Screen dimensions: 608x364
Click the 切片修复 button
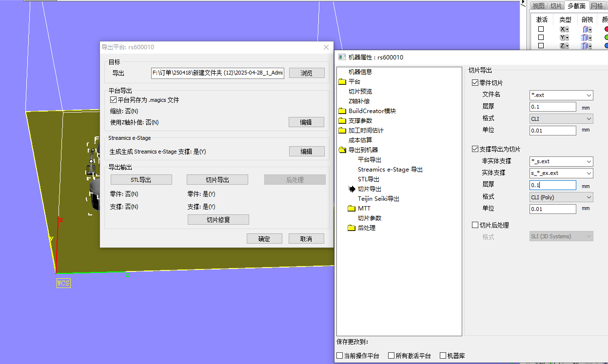218,220
